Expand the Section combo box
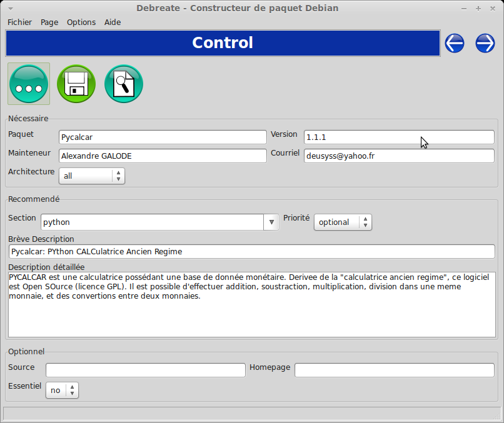Viewport: 504px width, 423px height. click(271, 222)
